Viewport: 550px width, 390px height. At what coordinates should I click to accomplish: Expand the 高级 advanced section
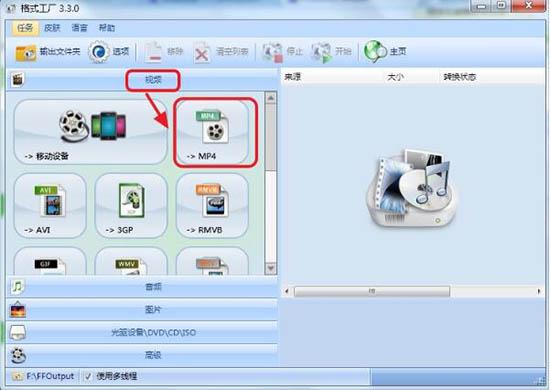[142, 355]
